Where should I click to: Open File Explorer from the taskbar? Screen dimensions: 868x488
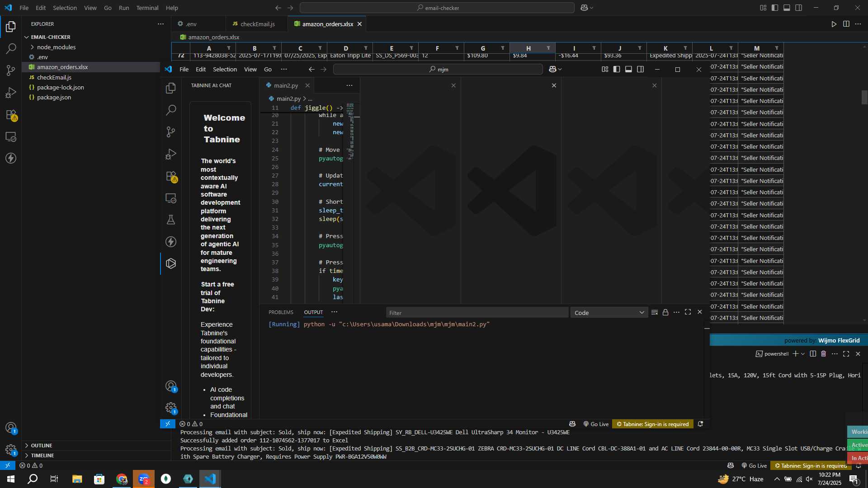[x=77, y=479]
